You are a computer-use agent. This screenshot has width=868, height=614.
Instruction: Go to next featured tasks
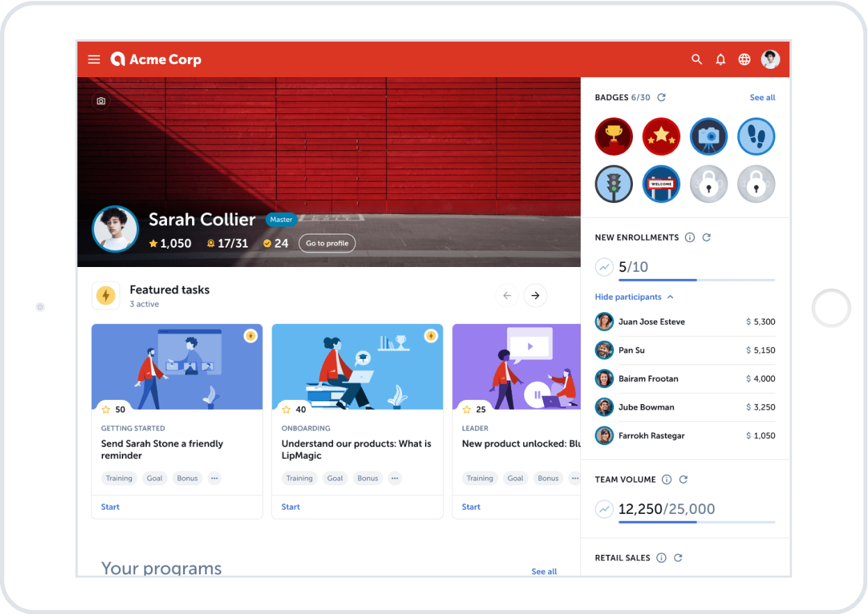coord(536,296)
